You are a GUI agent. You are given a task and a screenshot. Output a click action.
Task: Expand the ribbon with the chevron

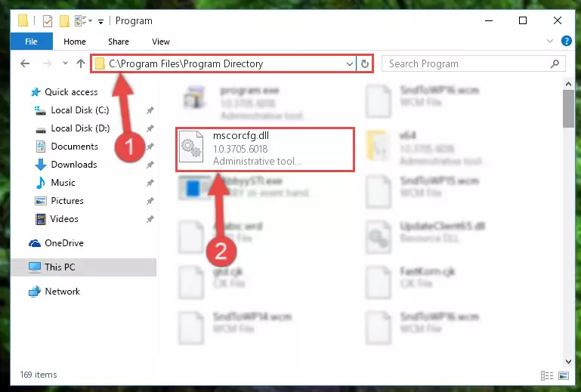tap(550, 41)
